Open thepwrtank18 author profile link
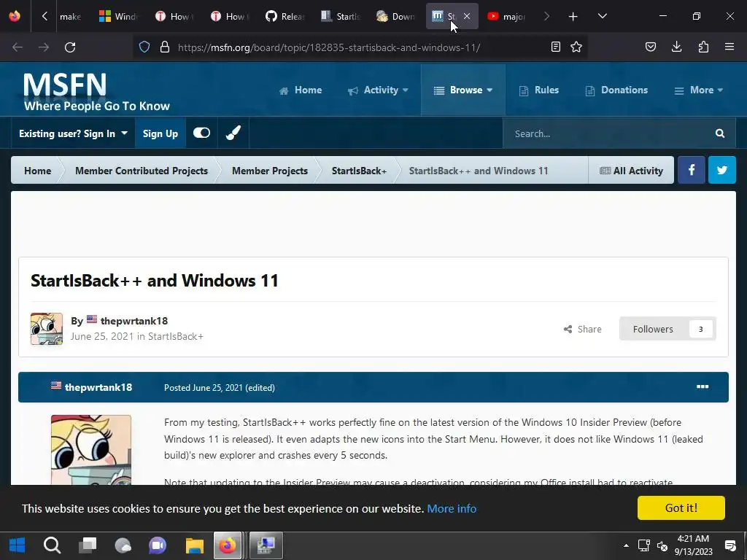 coord(134,321)
